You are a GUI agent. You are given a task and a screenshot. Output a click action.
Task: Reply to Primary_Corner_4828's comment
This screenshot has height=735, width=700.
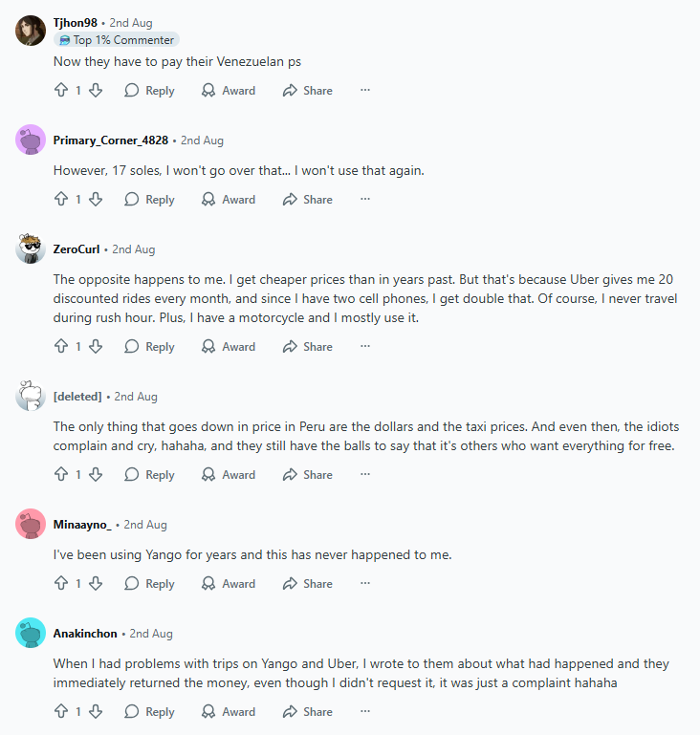coord(149,200)
